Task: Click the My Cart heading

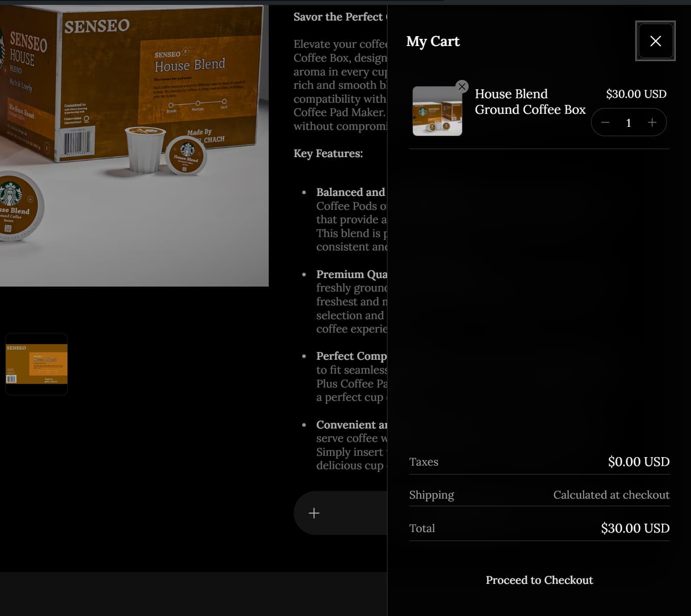Action: point(433,42)
